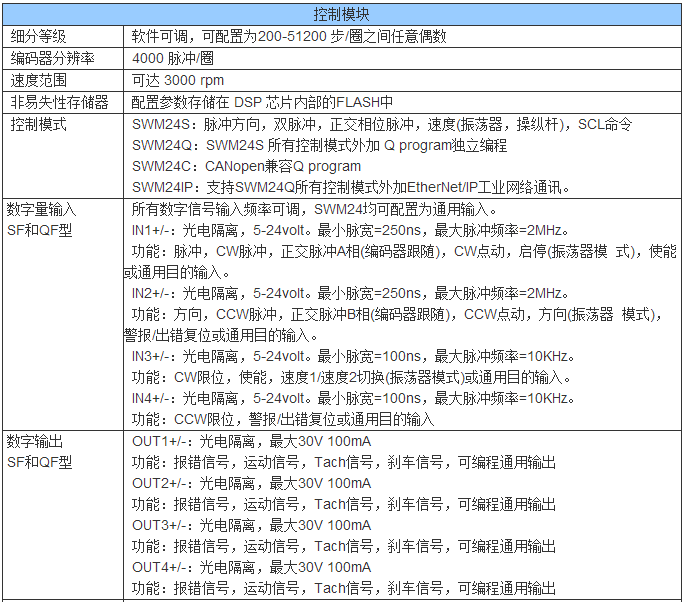The image size is (685, 602).
Task: Click the 或通用目的输入 line under IN1
Action: point(176,272)
